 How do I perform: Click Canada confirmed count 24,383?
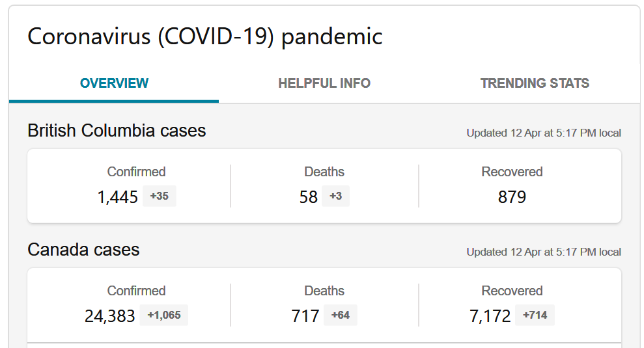[x=110, y=316]
